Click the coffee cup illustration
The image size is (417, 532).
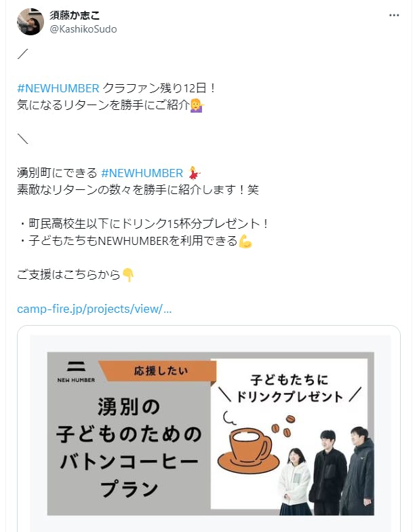point(248,444)
